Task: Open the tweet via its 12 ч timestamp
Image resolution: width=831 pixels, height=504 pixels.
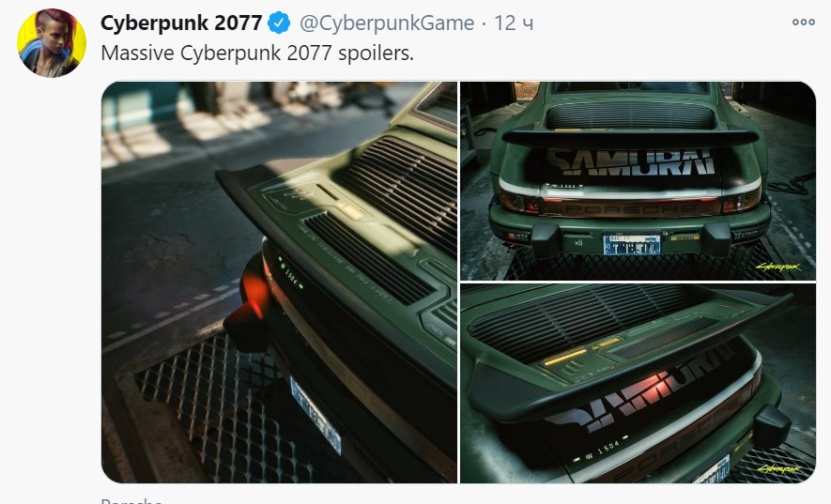Action: tap(514, 23)
